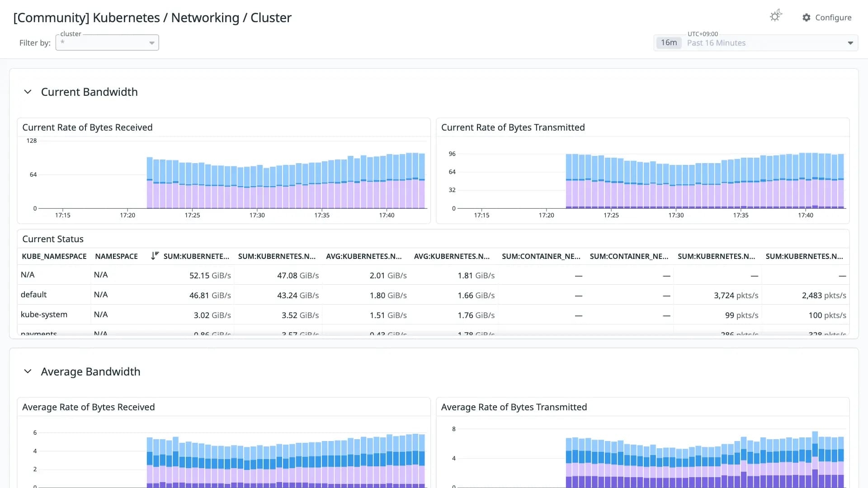Screen dimensions: 868x488
Task: Select the 'kube-system' namespace cell
Action: click(44, 314)
